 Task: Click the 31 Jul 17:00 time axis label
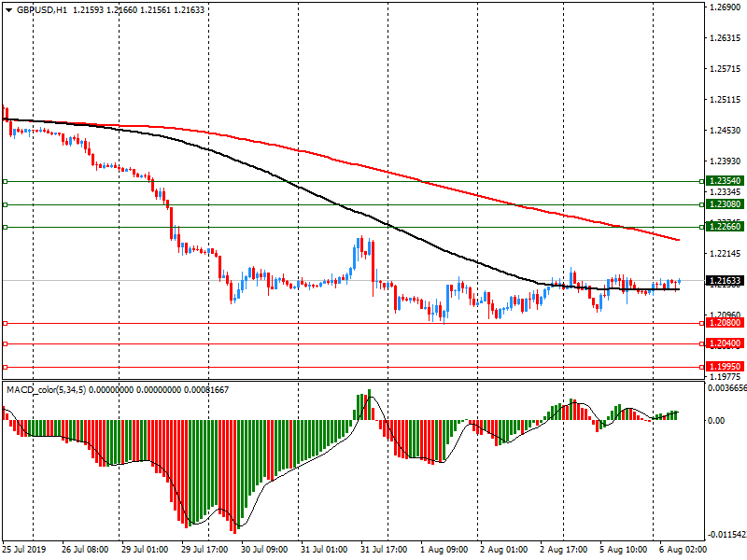tap(384, 550)
